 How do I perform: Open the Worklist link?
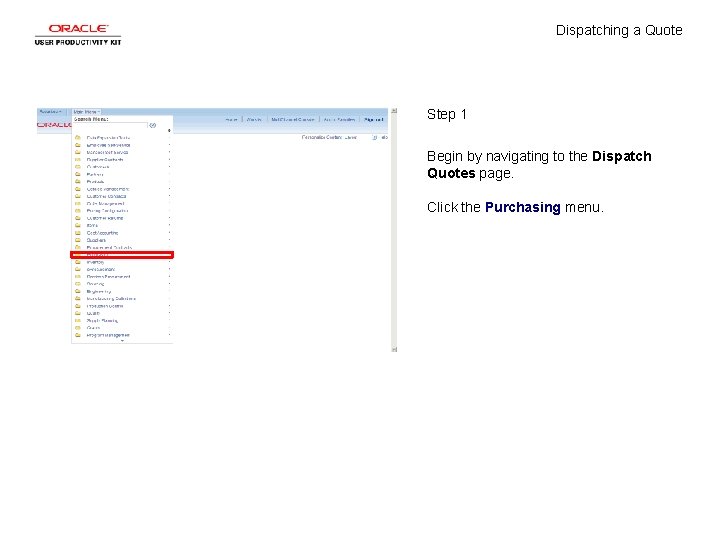254,119
